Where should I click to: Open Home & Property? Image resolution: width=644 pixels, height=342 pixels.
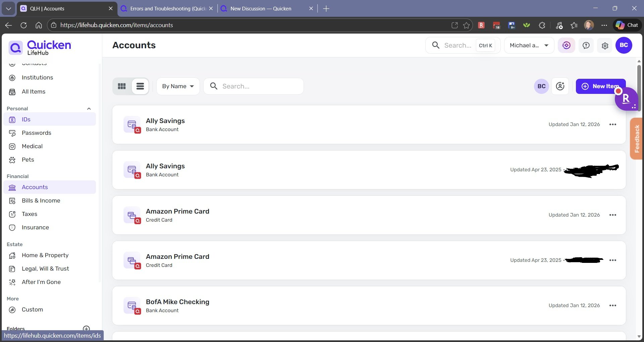50,255
